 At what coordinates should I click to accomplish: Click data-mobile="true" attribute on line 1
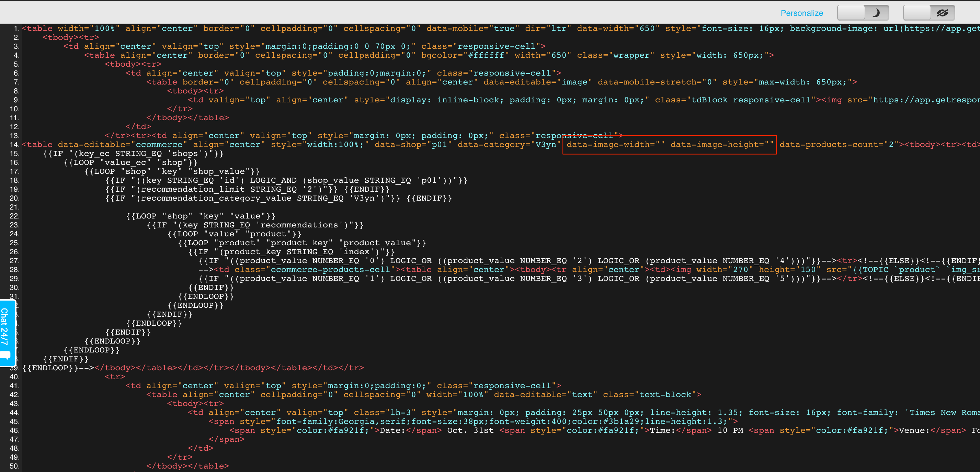(x=472, y=29)
